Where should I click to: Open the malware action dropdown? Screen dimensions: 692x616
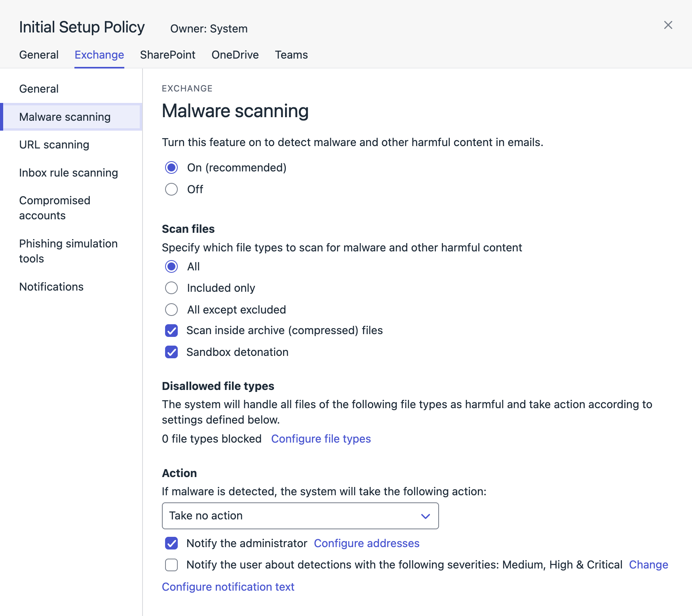(x=300, y=516)
